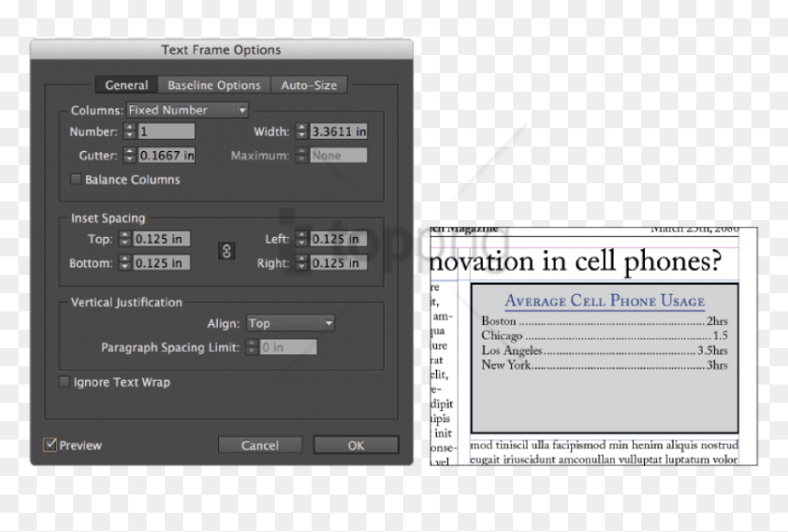Click the Number of columns field

click(167, 132)
